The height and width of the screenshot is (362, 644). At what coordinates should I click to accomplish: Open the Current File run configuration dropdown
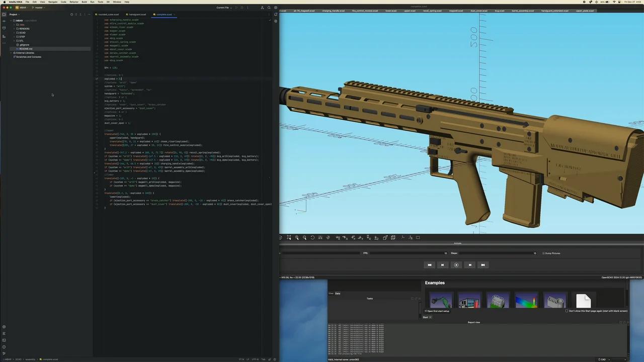(x=224, y=8)
